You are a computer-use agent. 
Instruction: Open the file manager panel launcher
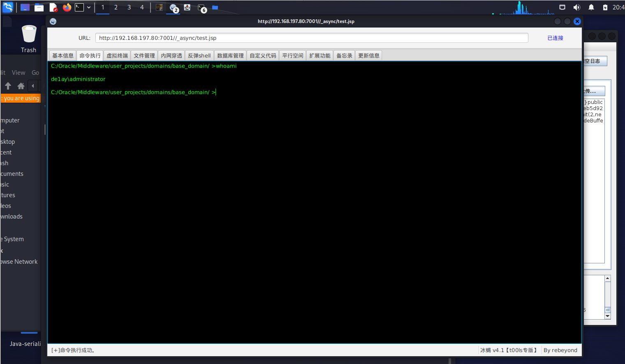(39, 7)
